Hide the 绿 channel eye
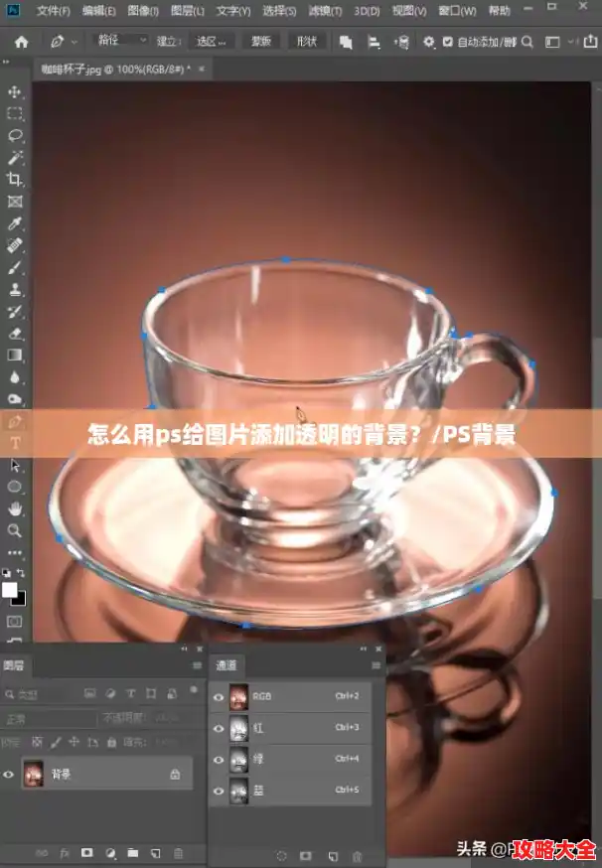This screenshot has width=602, height=868. coord(219,760)
